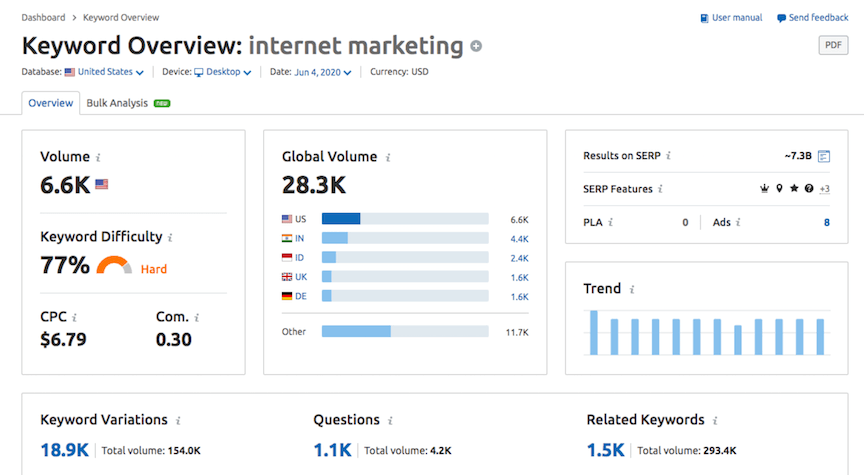This screenshot has width=864, height=475.
Task: Click the 4.4K volume for India
Action: [x=520, y=239]
